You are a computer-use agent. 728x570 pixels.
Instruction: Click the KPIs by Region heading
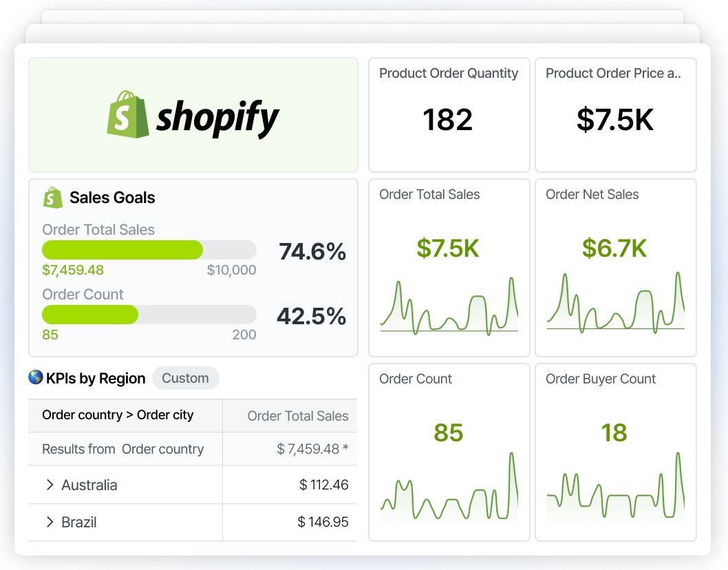[x=96, y=378]
